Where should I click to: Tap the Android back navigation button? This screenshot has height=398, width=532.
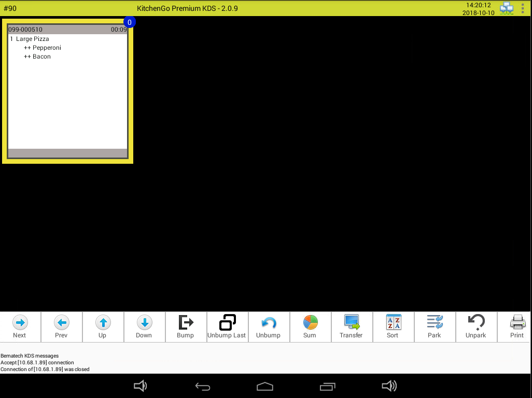[203, 386]
